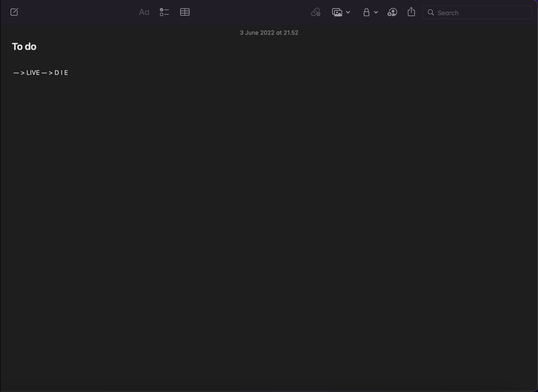Open the share sheet icon
The image size is (538, 392).
(411, 12)
